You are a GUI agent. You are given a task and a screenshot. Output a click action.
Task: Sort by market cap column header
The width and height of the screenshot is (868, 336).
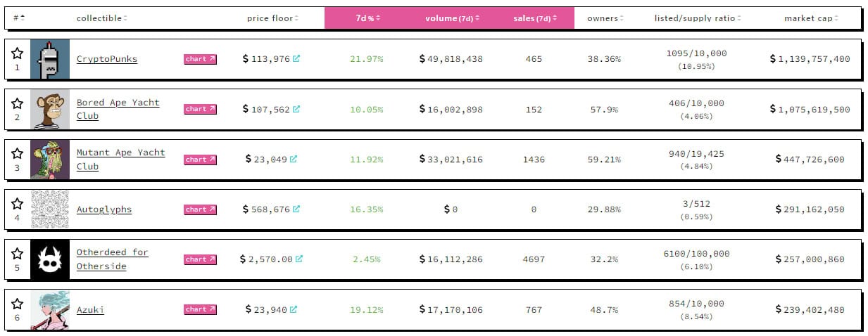(811, 18)
